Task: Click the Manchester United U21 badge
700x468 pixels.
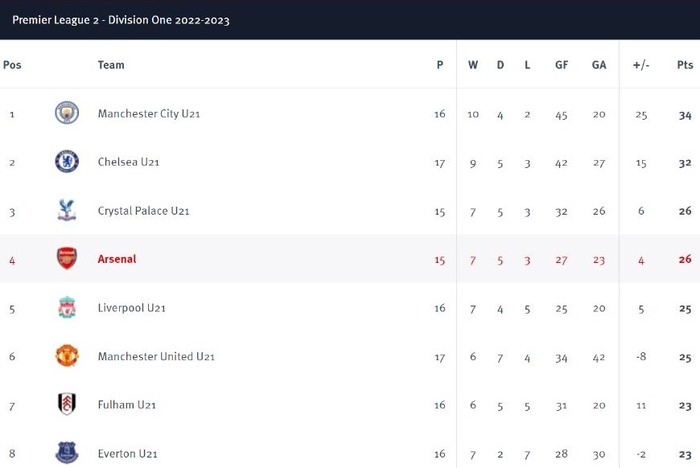Action: tap(67, 355)
